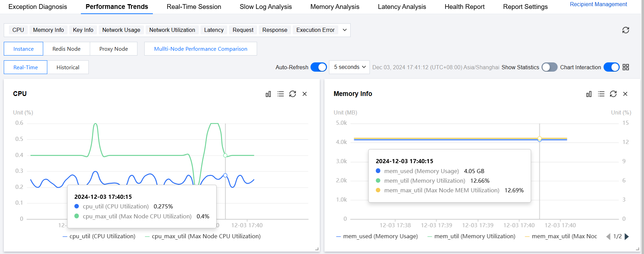Switch to the Slow Log Analysis tab
Viewport: 644px width, 254px height.
click(266, 7)
